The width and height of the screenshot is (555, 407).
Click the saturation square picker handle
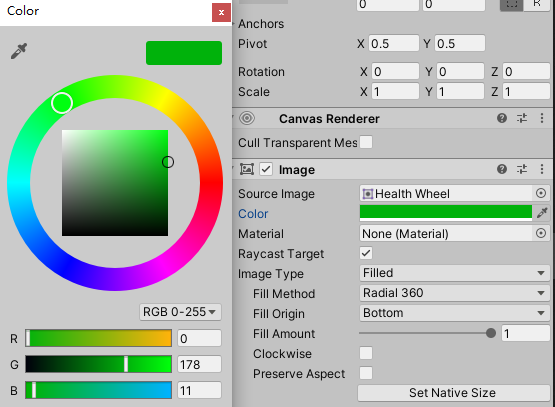pyautogui.click(x=168, y=162)
